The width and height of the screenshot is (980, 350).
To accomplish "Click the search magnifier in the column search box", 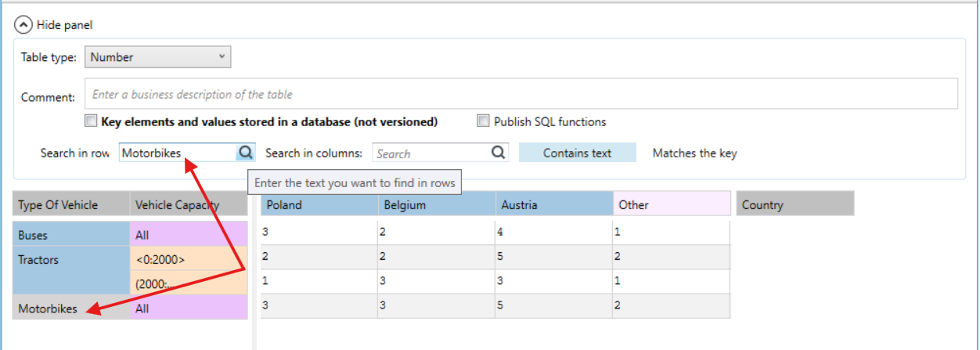I will (499, 153).
